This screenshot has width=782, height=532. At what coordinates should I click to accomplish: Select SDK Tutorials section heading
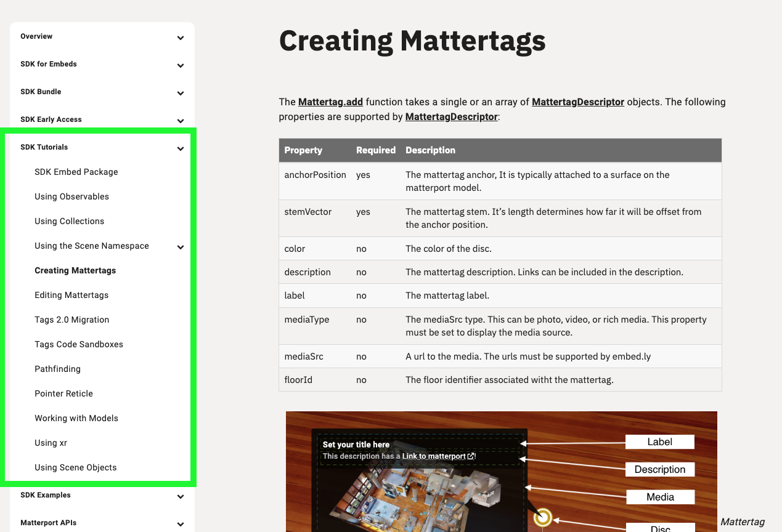[44, 147]
